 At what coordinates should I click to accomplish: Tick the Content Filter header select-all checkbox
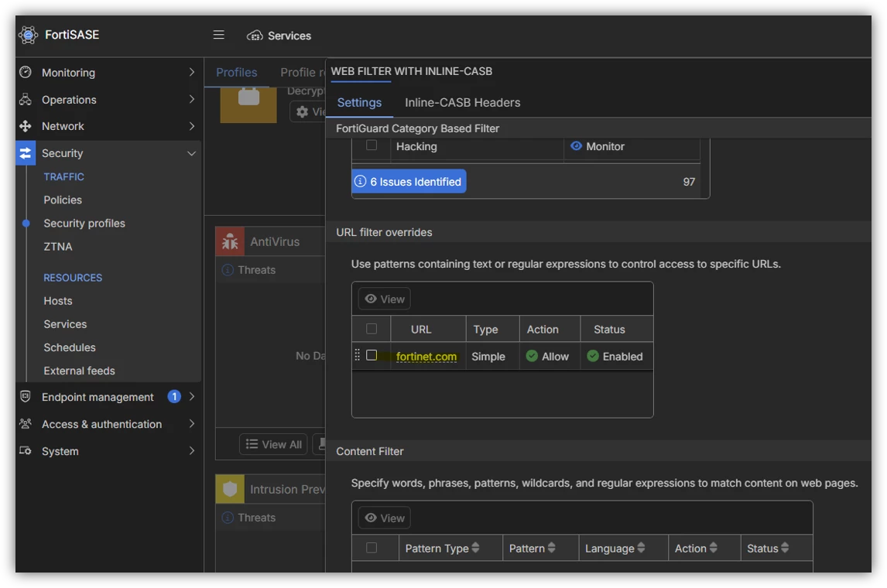tap(372, 548)
